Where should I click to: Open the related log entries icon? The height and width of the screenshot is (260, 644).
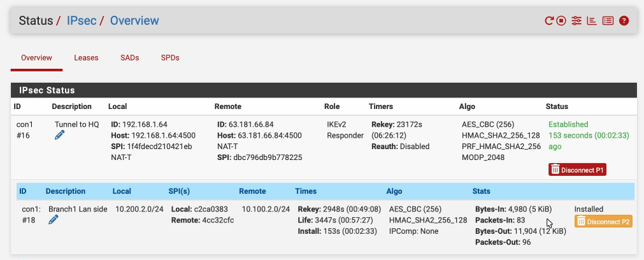pyautogui.click(x=608, y=21)
